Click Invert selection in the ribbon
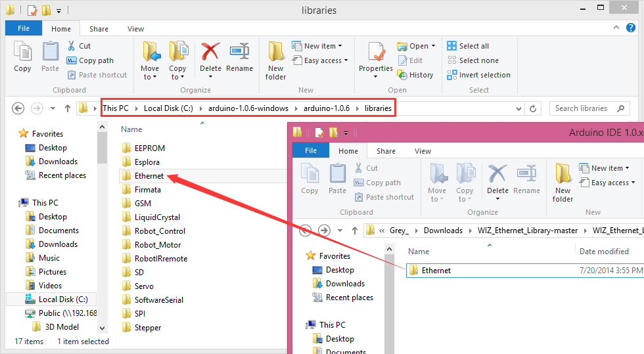The image size is (644, 354). coord(479,75)
